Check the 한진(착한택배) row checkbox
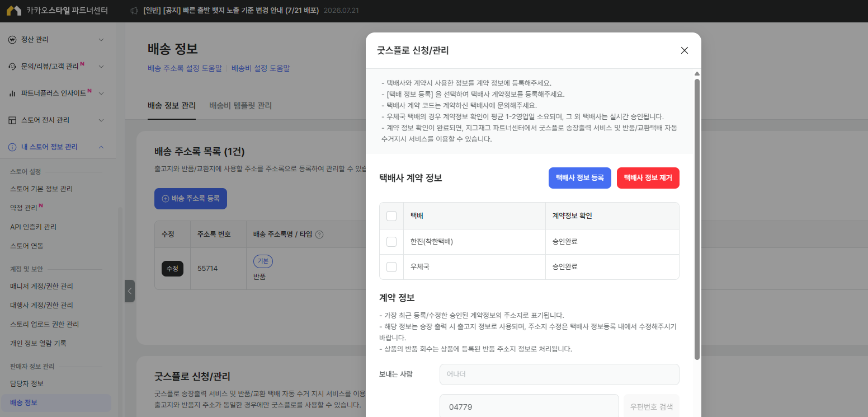The width and height of the screenshot is (868, 417). point(391,242)
